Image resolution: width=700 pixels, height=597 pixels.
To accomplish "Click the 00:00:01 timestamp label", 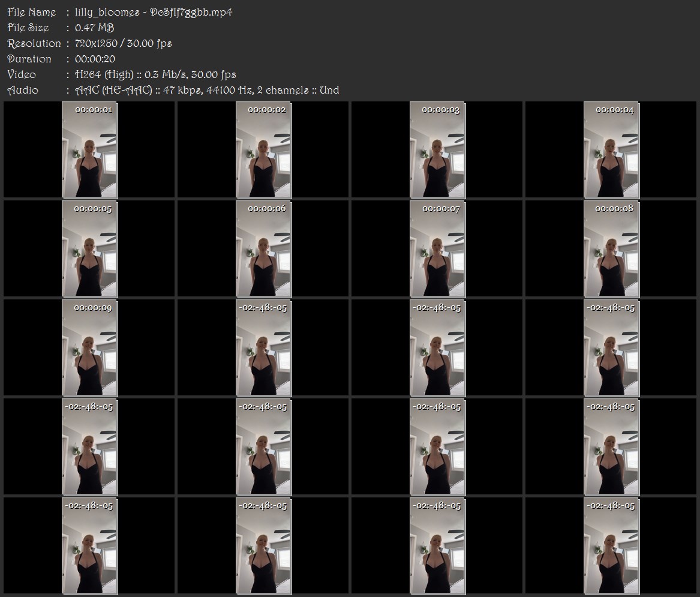I will pos(94,110).
